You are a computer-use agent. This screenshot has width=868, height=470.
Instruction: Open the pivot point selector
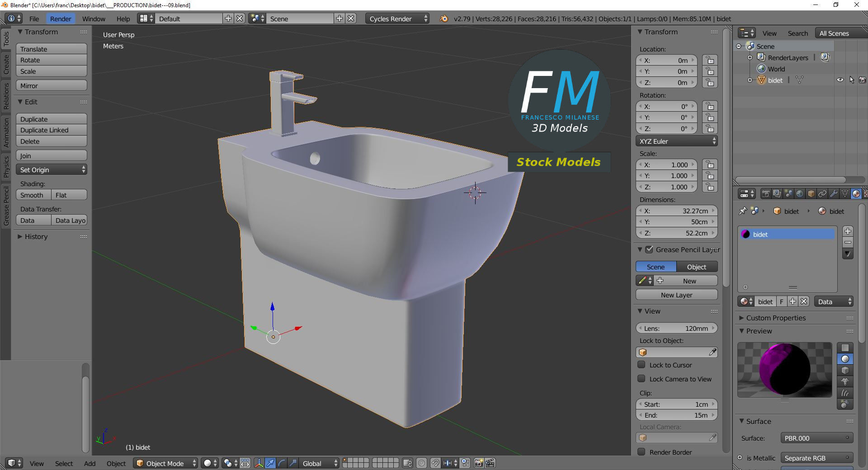point(231,463)
